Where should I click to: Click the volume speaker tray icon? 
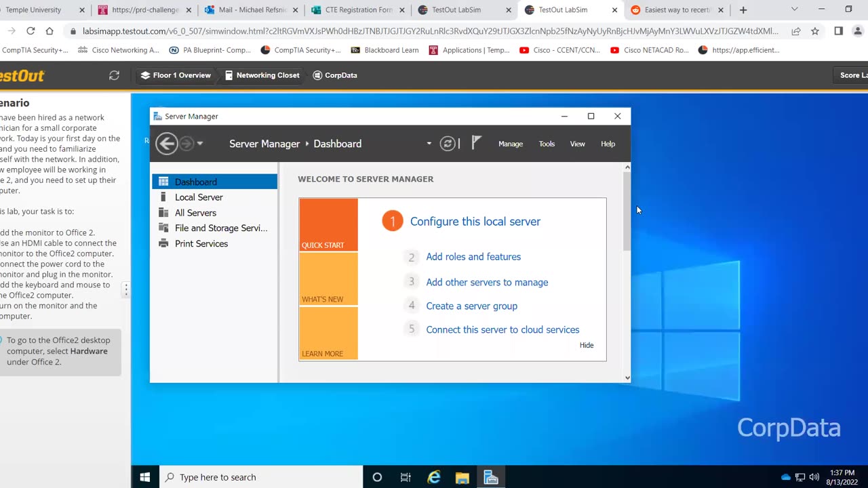[x=814, y=477]
